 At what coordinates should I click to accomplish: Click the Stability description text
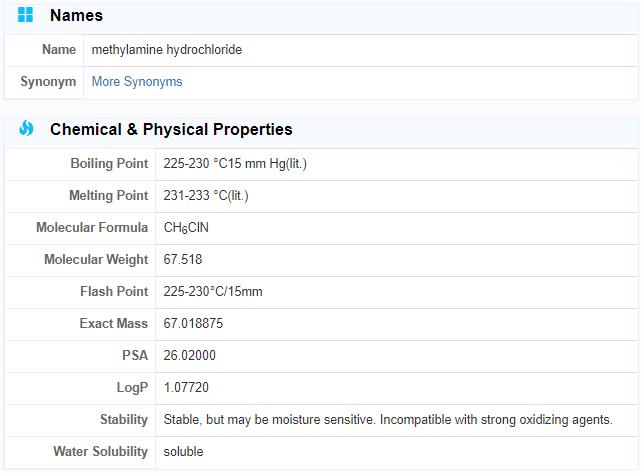(x=388, y=420)
